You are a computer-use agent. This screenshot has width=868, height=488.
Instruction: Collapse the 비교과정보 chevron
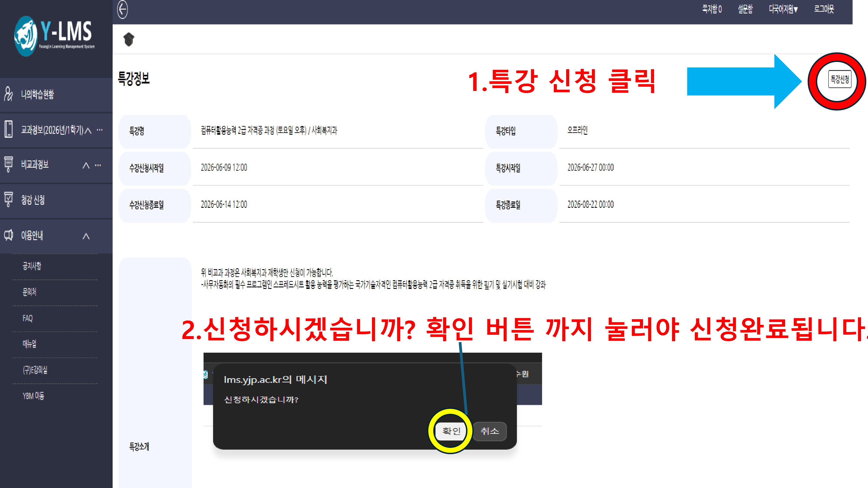[86, 165]
